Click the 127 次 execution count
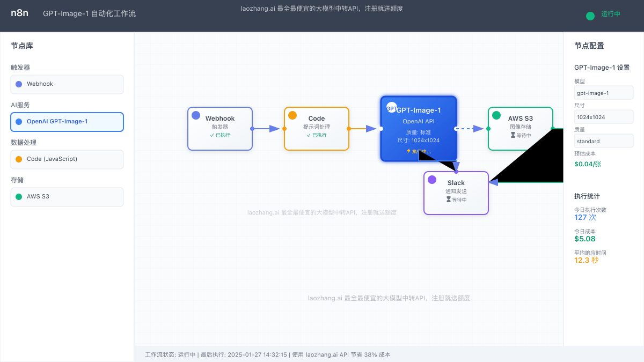The height and width of the screenshot is (362, 644). [585, 217]
